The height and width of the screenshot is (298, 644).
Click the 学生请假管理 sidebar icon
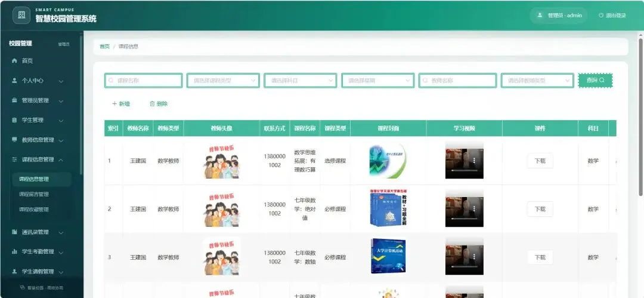[14, 271]
